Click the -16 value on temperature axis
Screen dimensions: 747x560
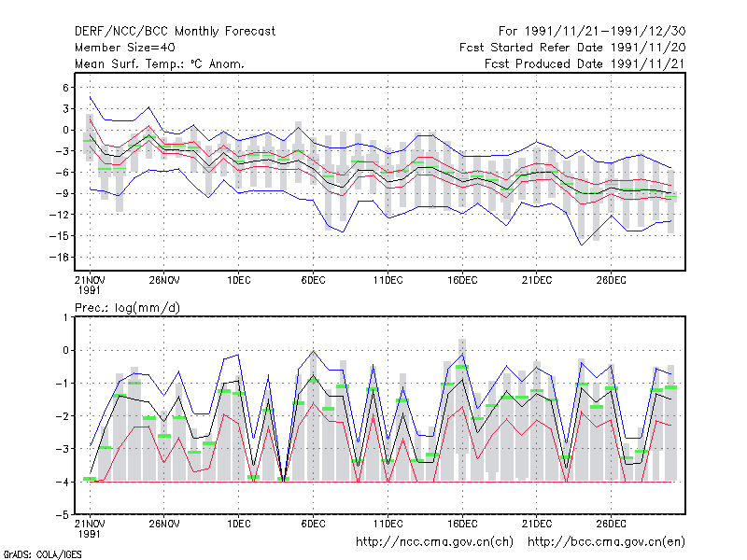[59, 258]
